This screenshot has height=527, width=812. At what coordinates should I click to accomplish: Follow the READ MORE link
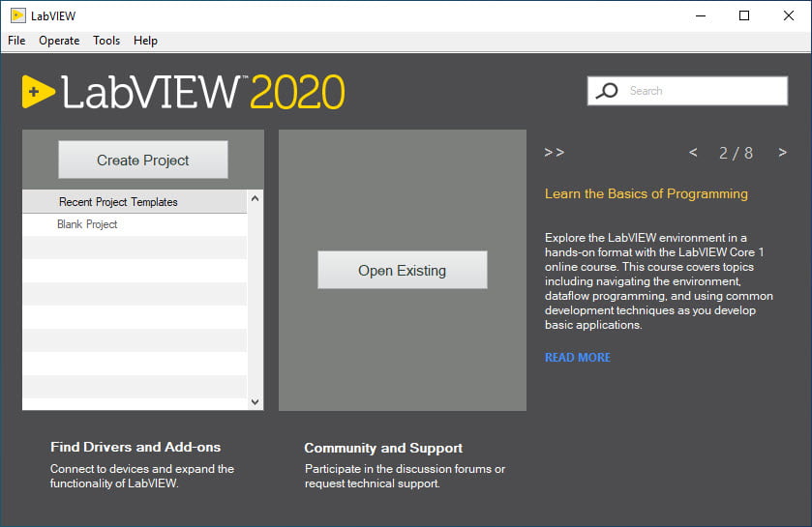point(578,358)
